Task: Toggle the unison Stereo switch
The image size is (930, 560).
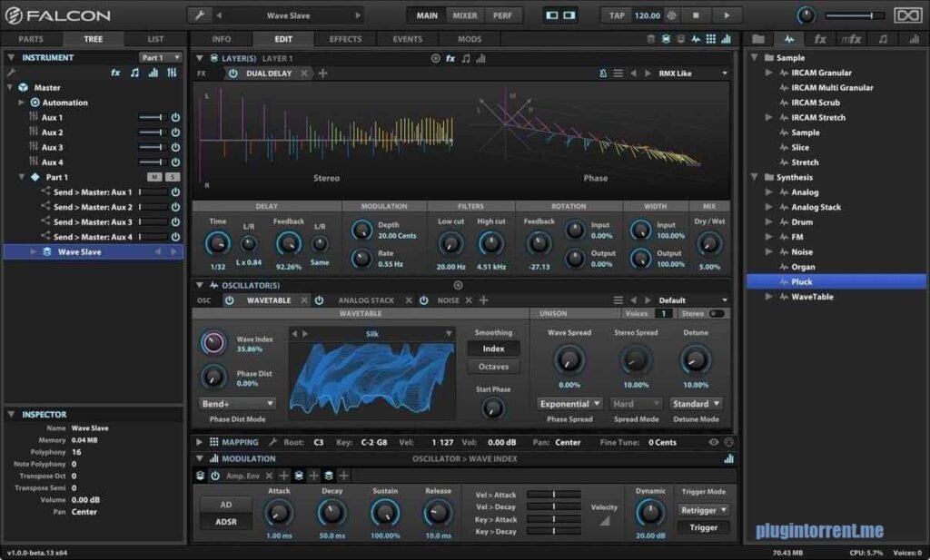Action: [717, 313]
